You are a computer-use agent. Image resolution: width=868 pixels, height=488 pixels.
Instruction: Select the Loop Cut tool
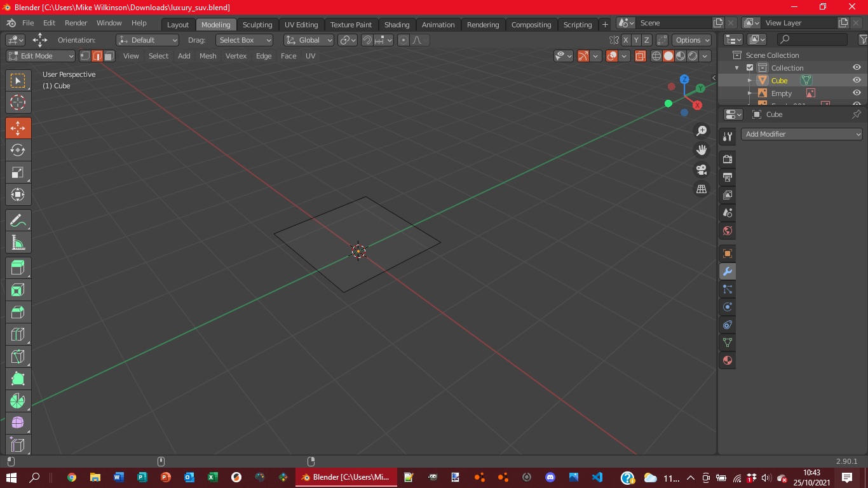[18, 334]
